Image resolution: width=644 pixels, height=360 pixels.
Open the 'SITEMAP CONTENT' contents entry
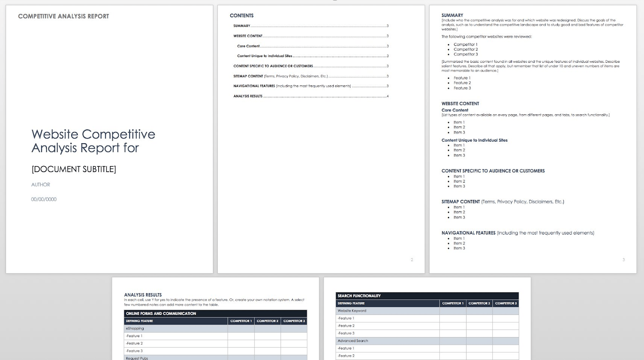point(311,76)
